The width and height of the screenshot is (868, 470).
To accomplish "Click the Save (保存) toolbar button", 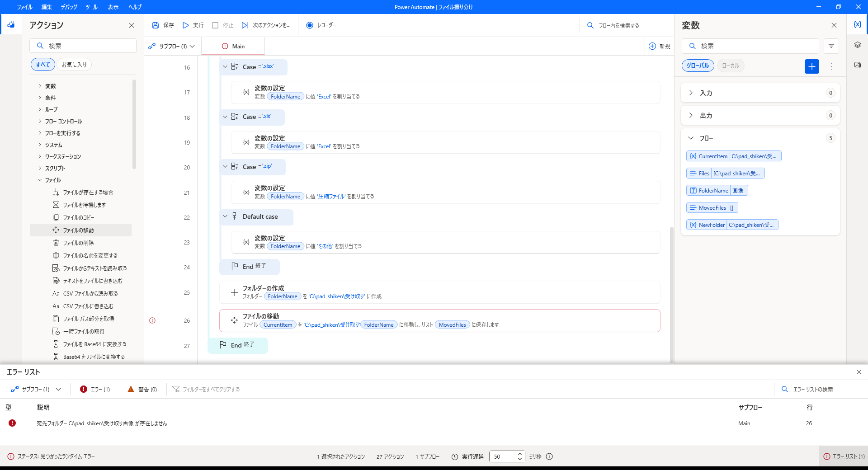I will point(163,25).
